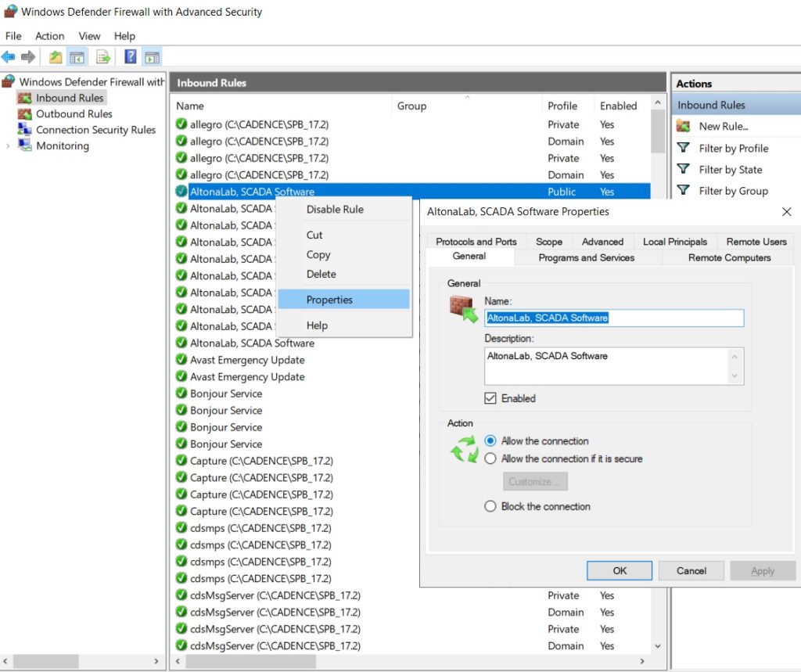Click the Up one level folder icon
This screenshot has height=672, width=801.
coord(56,57)
